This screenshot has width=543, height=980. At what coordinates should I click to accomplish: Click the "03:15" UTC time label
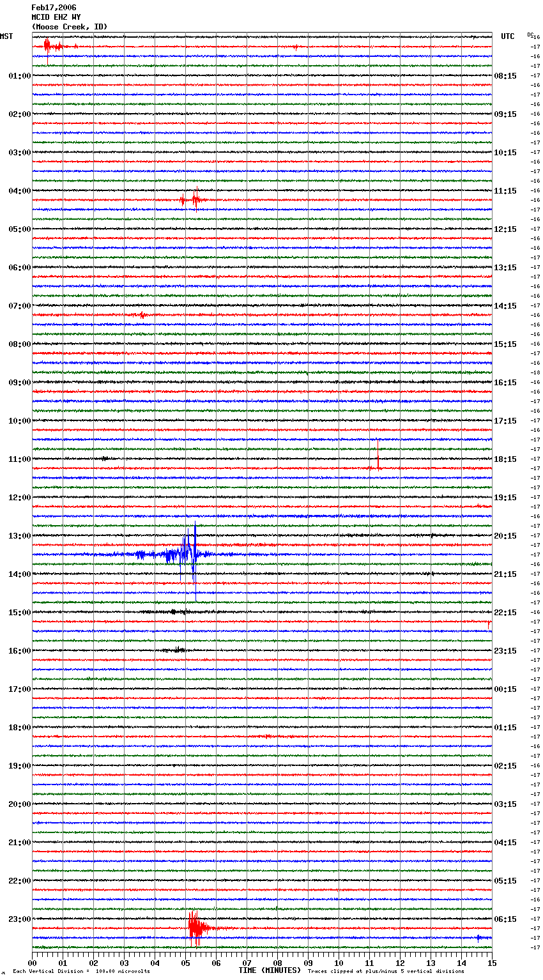point(505,804)
